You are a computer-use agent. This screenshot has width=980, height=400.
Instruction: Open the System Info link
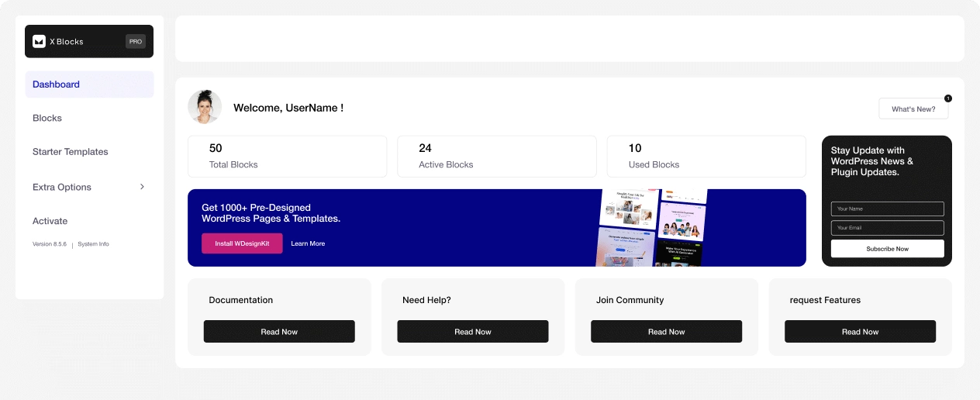point(93,244)
